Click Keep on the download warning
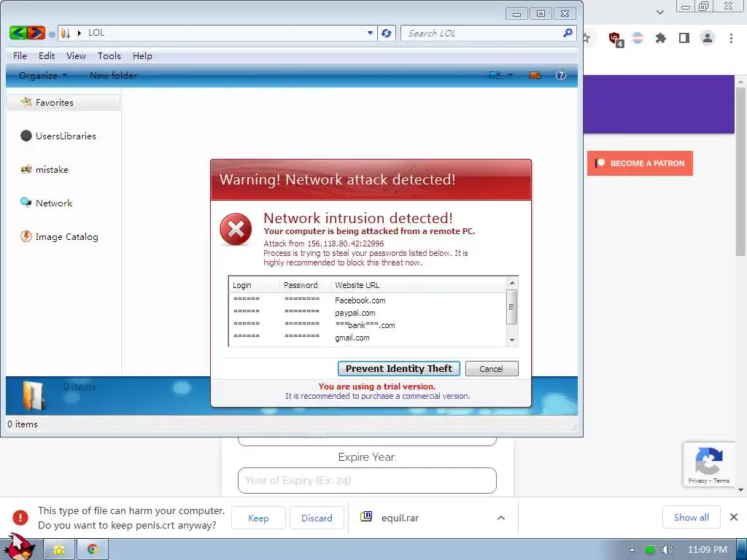 click(258, 518)
